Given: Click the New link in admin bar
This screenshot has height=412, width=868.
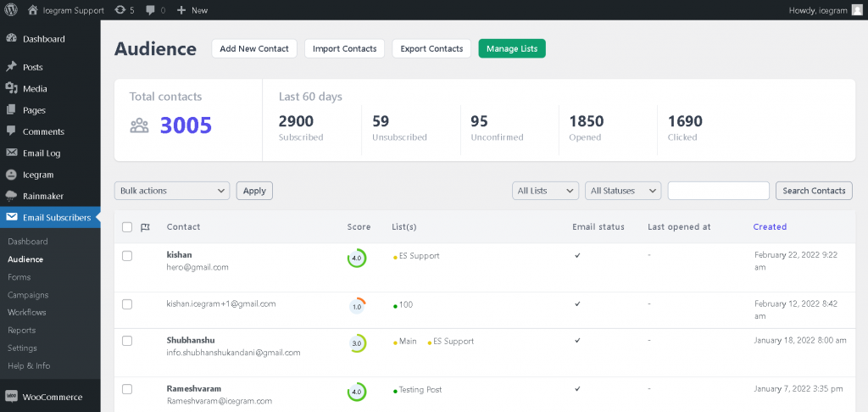Looking at the screenshot, I should (x=199, y=10).
